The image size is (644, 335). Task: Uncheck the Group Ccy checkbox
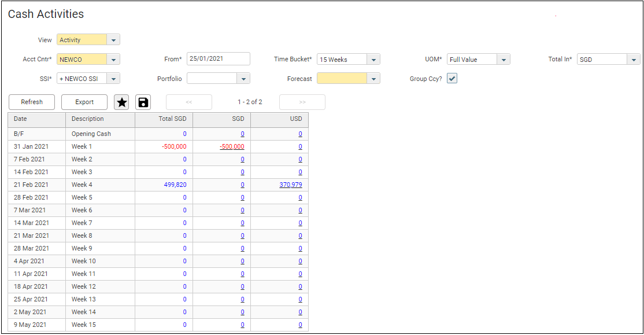pos(452,79)
